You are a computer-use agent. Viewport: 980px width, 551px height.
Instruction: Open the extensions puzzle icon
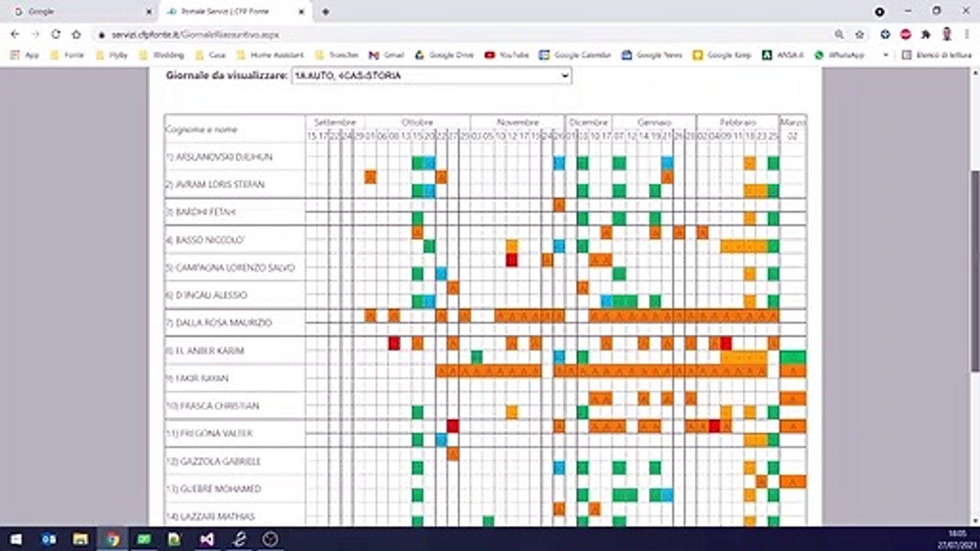pos(926,34)
